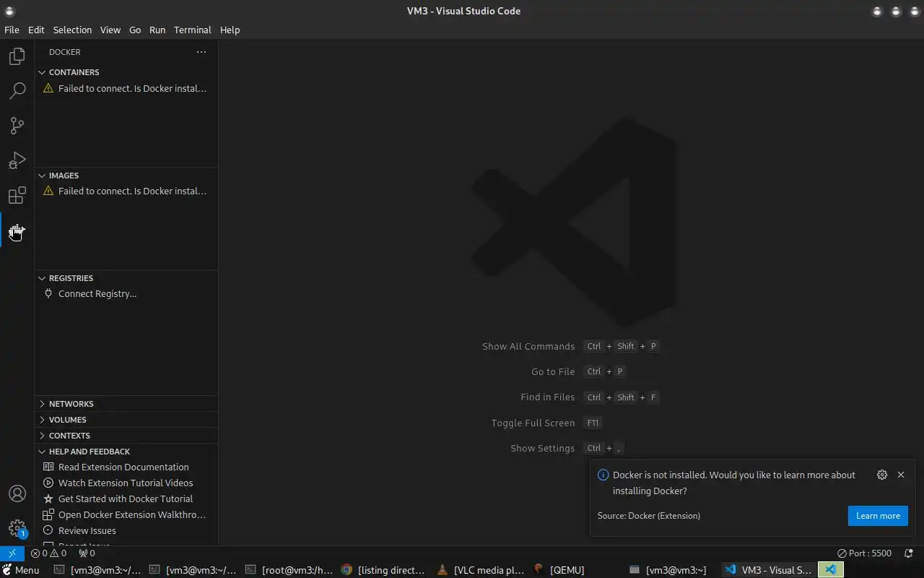Click the warning icon in Images section
This screenshot has height=578, width=924.
coord(48,191)
